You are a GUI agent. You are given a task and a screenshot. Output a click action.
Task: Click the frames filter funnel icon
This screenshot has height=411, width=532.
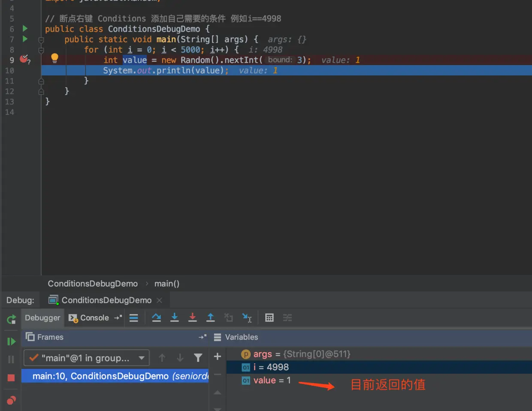coord(198,357)
